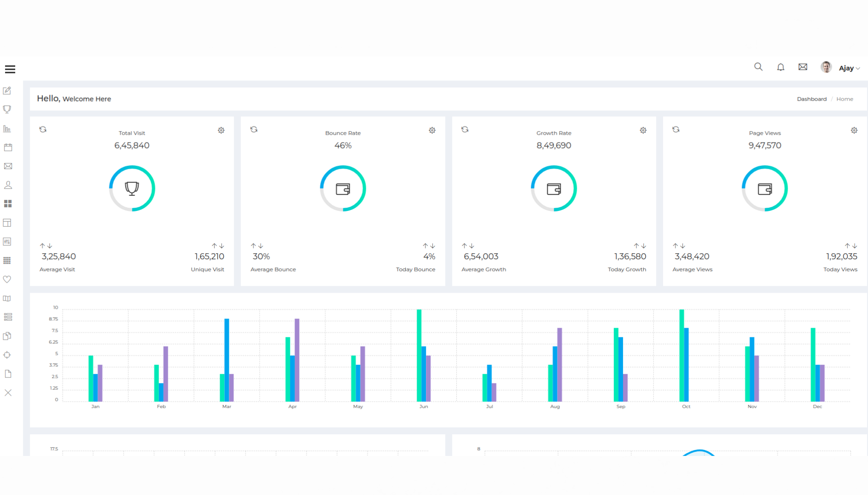The width and height of the screenshot is (868, 495).
Task: Open the bar chart icon in the sidebar
Action: 7,129
